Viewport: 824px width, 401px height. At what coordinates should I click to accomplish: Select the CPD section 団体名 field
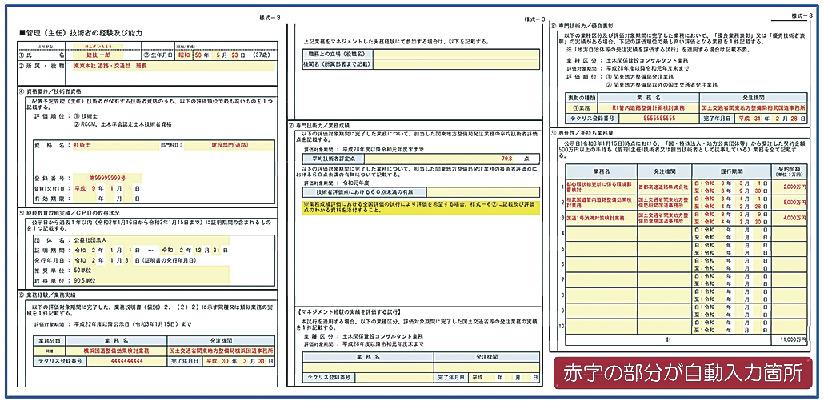click(151, 242)
